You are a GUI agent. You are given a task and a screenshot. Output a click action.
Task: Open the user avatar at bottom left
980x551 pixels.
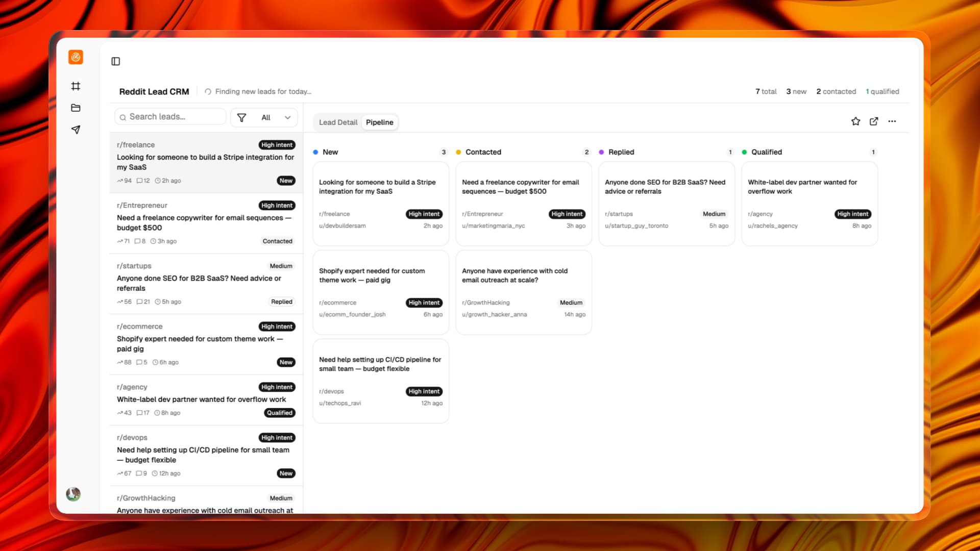point(73,494)
